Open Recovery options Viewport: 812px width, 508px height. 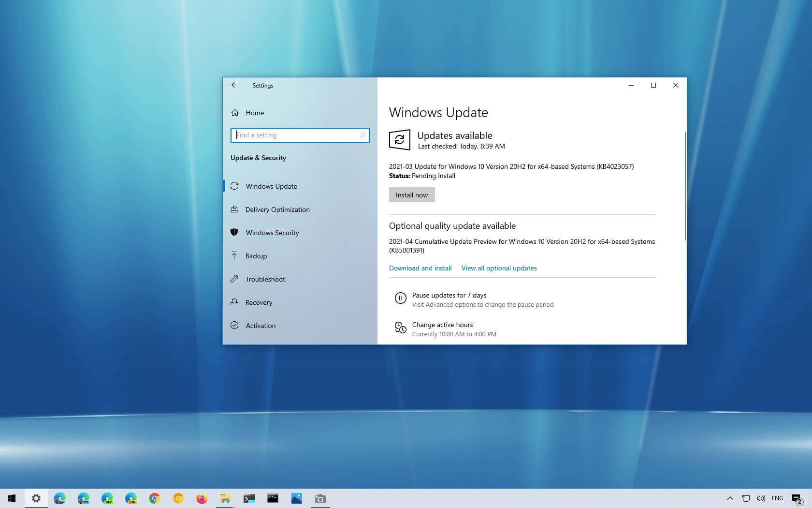click(300, 302)
